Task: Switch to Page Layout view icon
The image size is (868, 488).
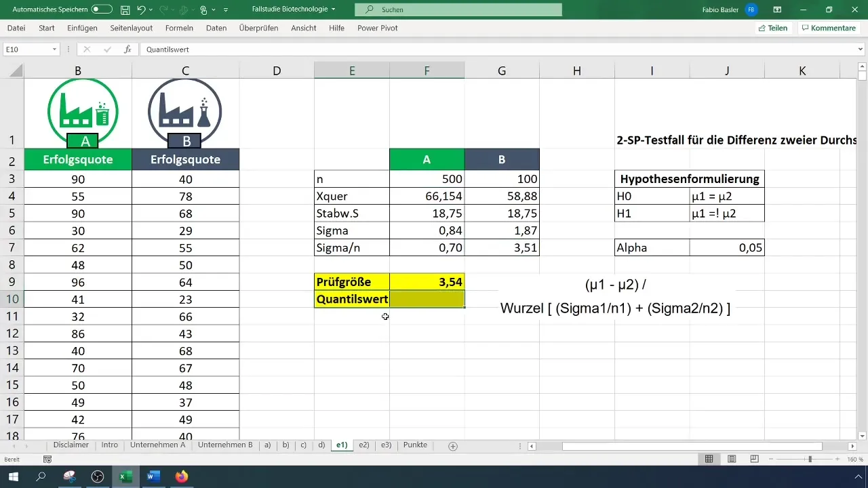Action: (x=732, y=460)
